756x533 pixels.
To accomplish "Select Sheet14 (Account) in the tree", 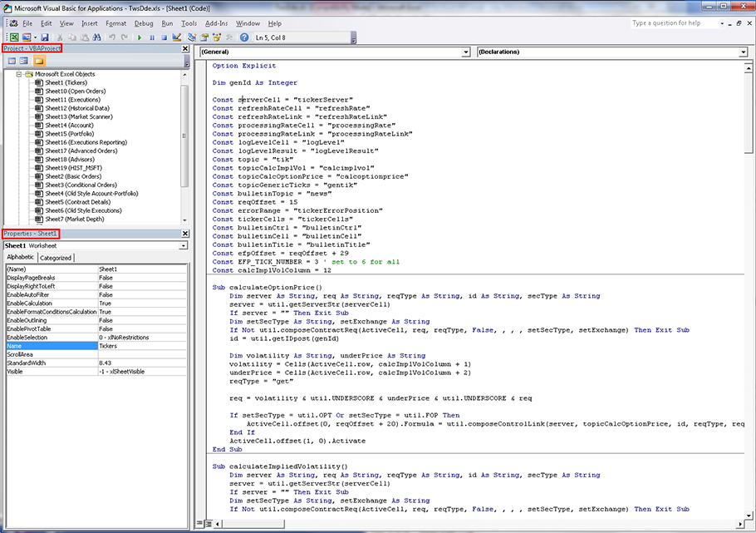I will pyautogui.click(x=70, y=125).
